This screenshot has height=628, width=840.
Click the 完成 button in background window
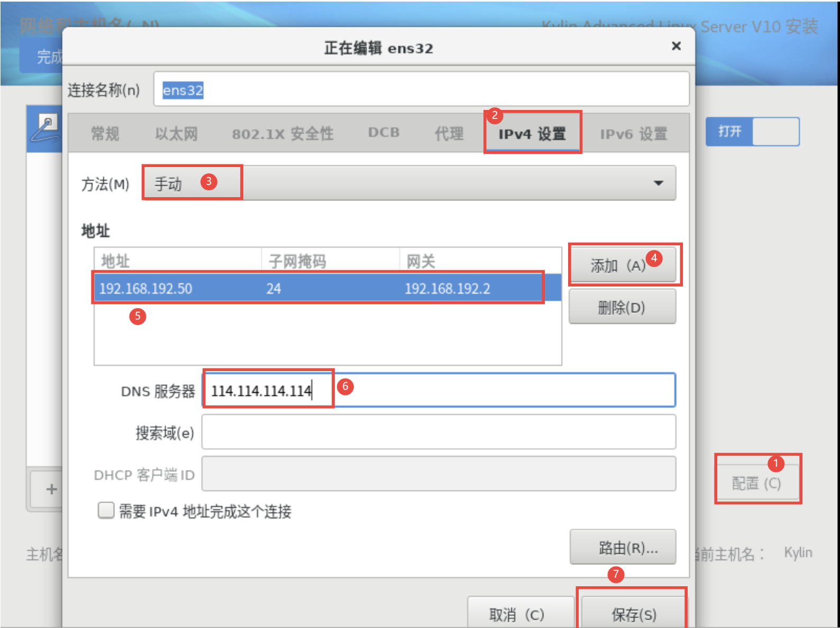(x=41, y=57)
